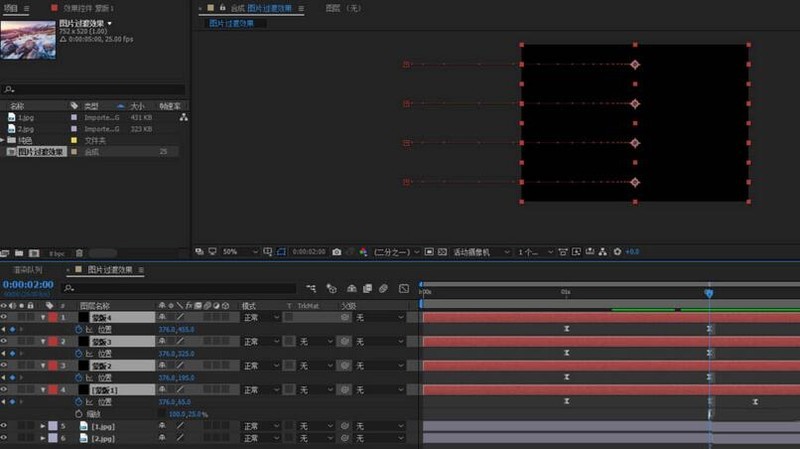Click the red label color swatch of layer 4
This screenshot has height=449, width=800.
click(x=53, y=390)
